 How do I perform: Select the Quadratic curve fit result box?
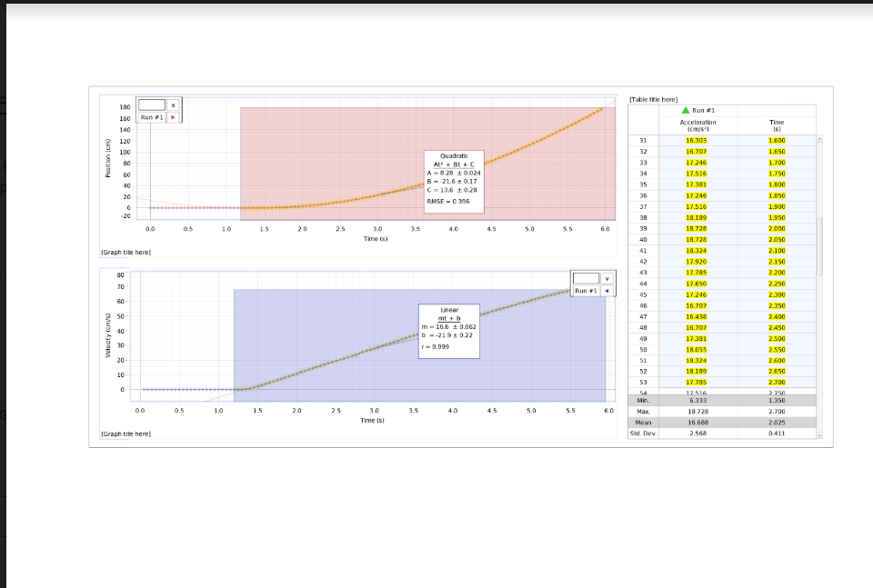pos(454,182)
